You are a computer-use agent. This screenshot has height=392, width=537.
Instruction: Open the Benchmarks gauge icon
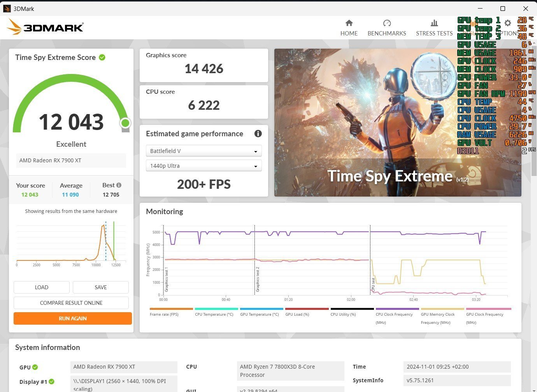[387, 23]
